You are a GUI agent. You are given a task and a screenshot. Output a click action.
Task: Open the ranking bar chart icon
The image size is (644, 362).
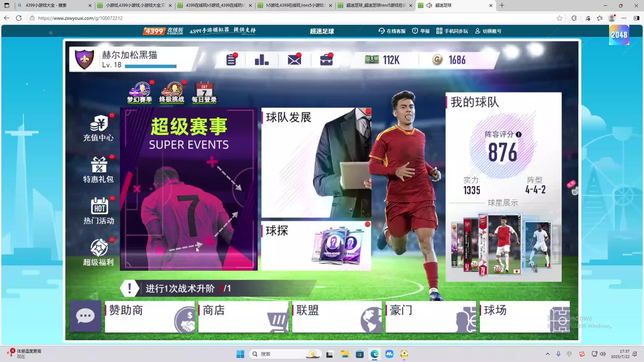pos(262,60)
